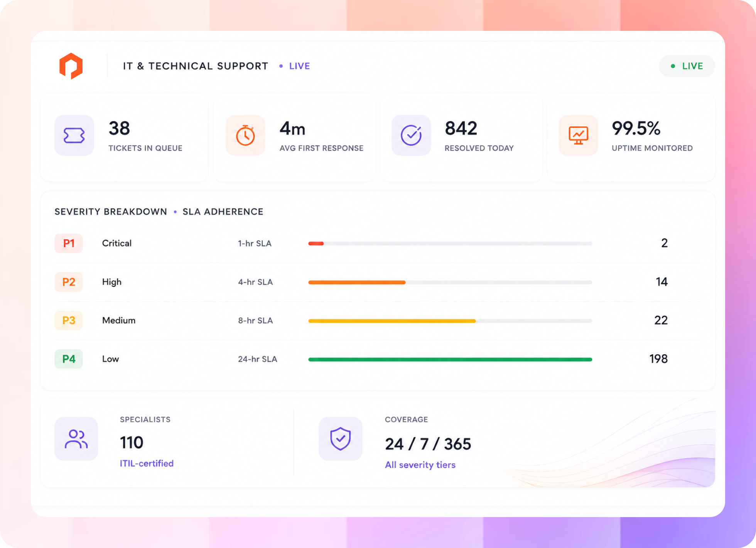Screen dimensions: 756x548
Task: Click the 842 resolved value
Action: point(461,128)
